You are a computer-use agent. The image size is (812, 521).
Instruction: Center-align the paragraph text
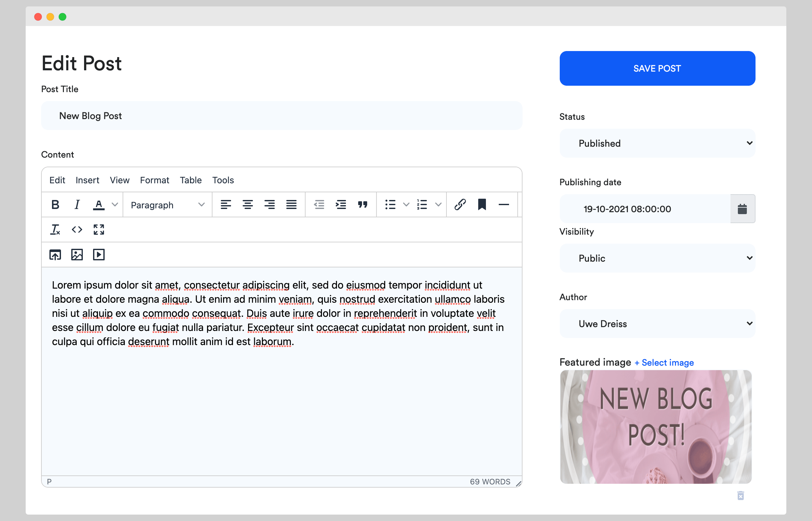click(247, 205)
